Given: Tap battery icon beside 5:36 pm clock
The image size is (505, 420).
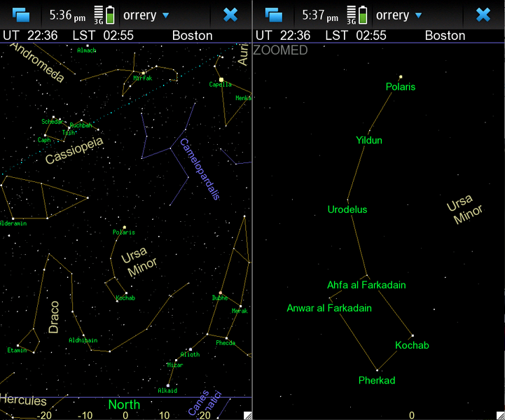Looking at the screenshot, I should point(111,15).
